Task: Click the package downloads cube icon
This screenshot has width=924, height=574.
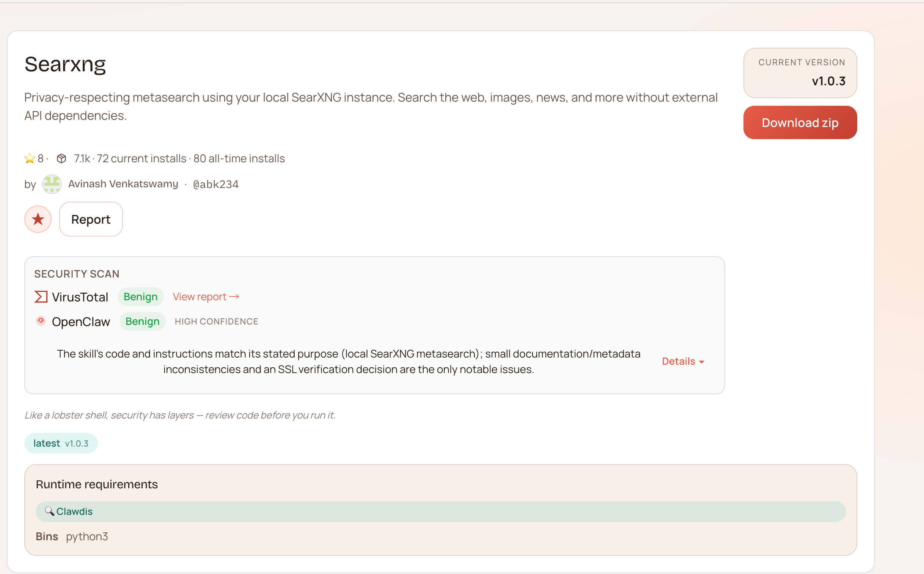Action: tap(61, 158)
